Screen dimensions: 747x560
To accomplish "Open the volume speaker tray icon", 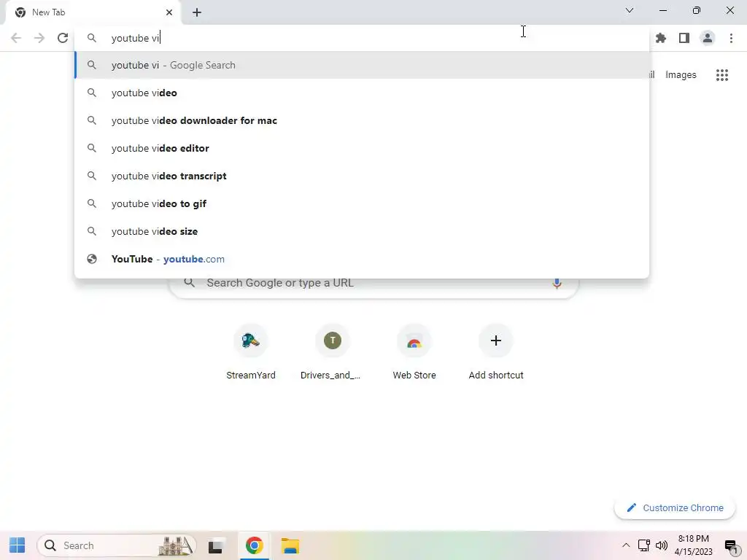I will tap(662, 545).
